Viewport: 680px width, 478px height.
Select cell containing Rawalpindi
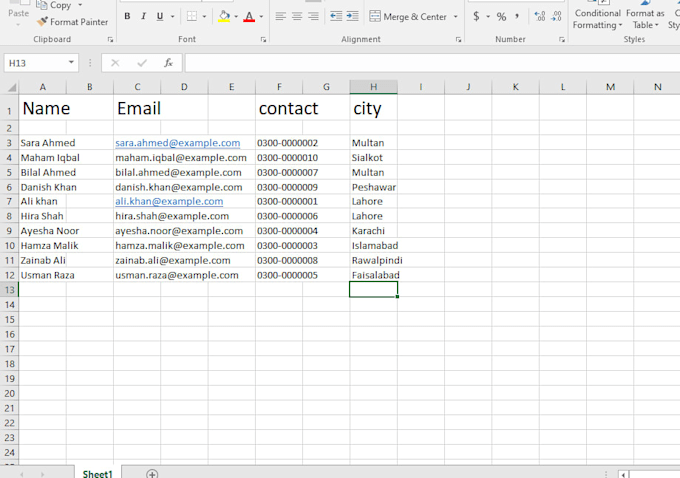373,260
